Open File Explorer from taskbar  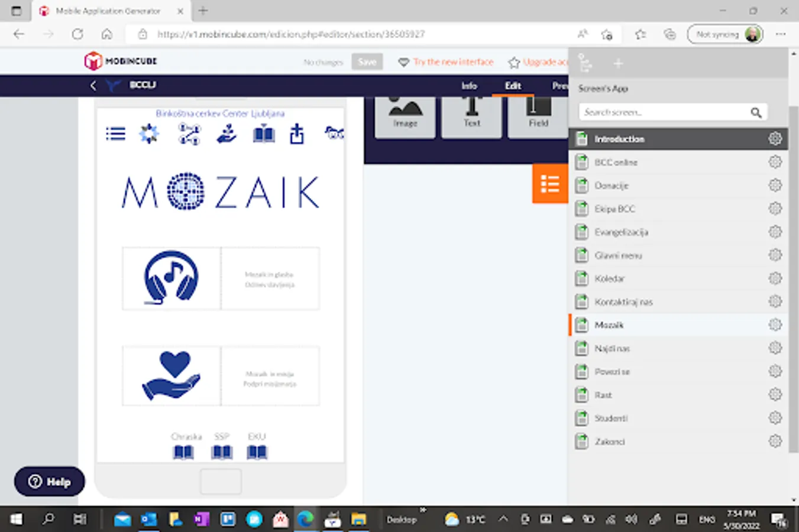click(x=358, y=519)
